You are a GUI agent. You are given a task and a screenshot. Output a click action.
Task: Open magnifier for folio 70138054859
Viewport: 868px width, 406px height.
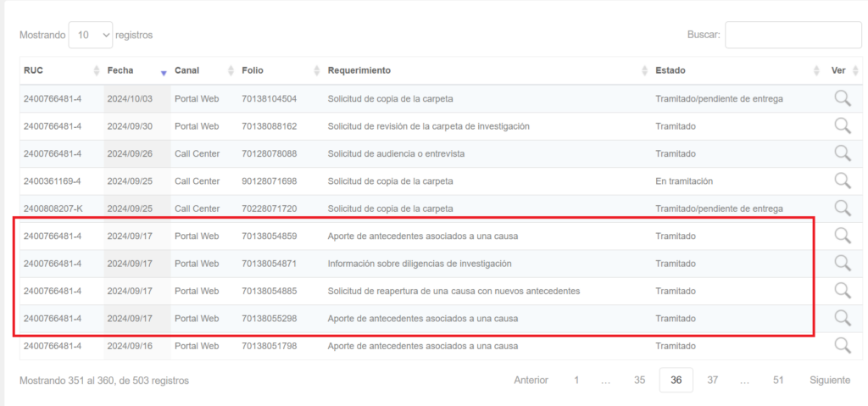pos(842,236)
